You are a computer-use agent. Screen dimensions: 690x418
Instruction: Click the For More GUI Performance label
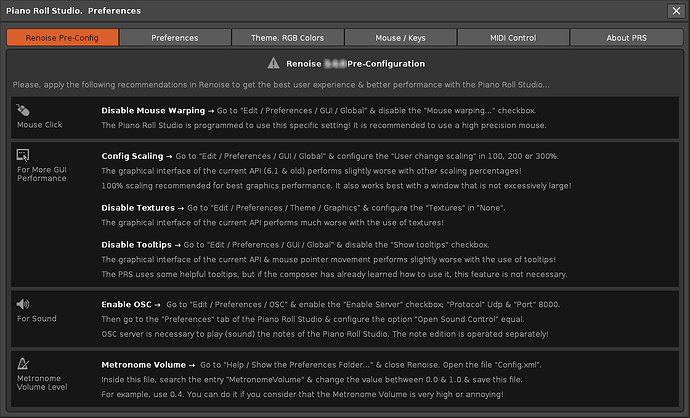[x=42, y=174]
